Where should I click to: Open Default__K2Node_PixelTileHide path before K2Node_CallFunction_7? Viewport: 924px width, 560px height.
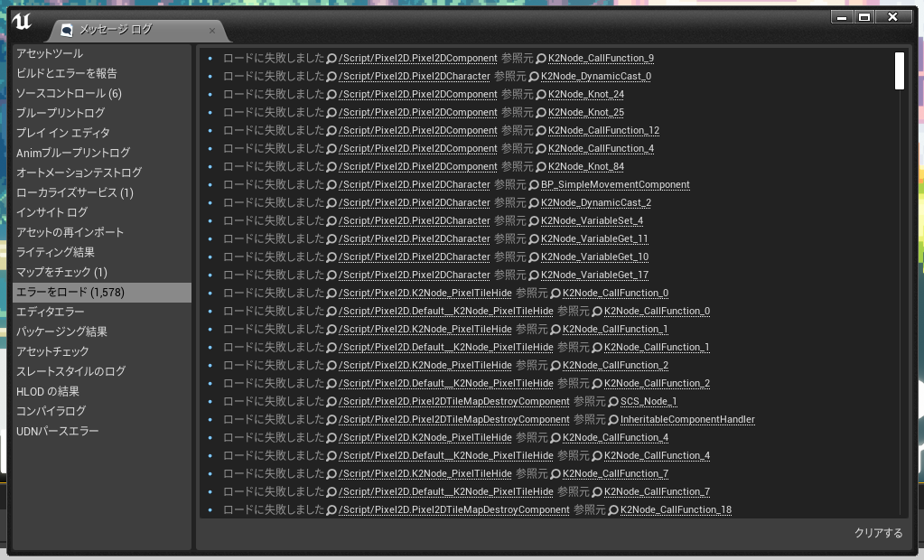click(445, 492)
